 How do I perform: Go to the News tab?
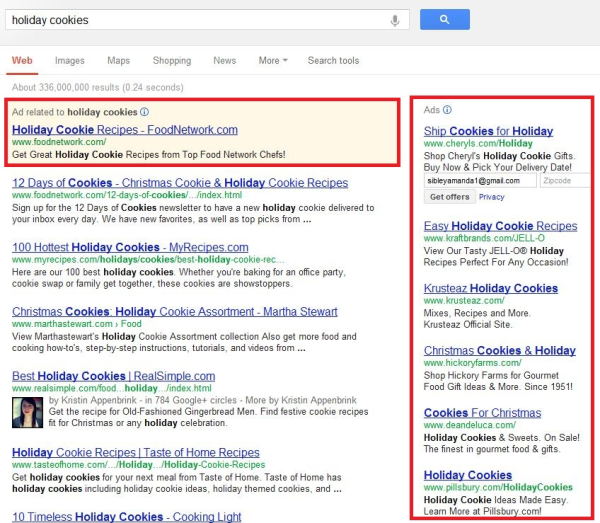(x=224, y=61)
